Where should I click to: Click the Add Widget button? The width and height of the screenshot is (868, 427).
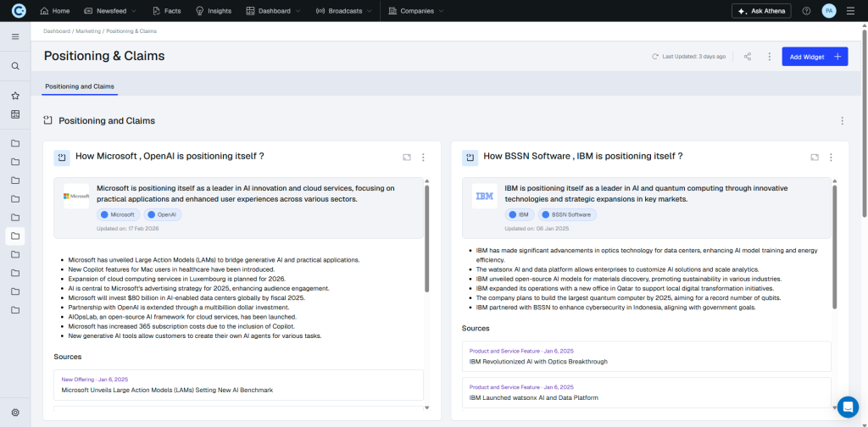tap(815, 57)
